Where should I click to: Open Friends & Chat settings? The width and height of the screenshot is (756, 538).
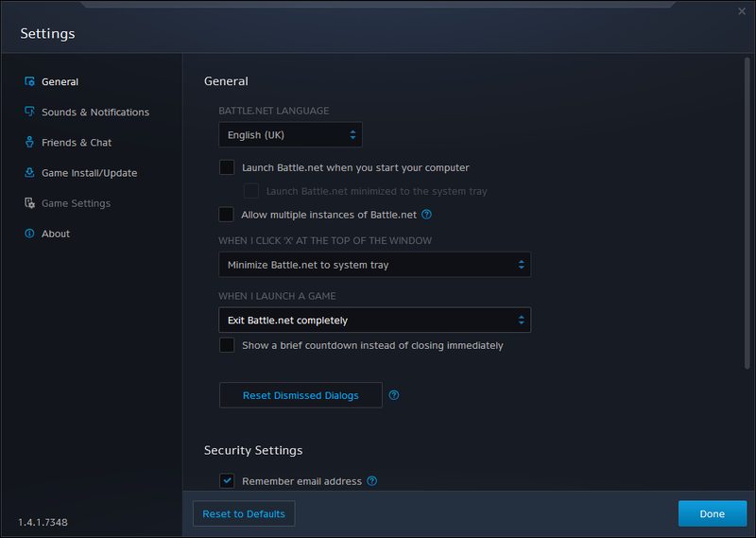(x=77, y=143)
